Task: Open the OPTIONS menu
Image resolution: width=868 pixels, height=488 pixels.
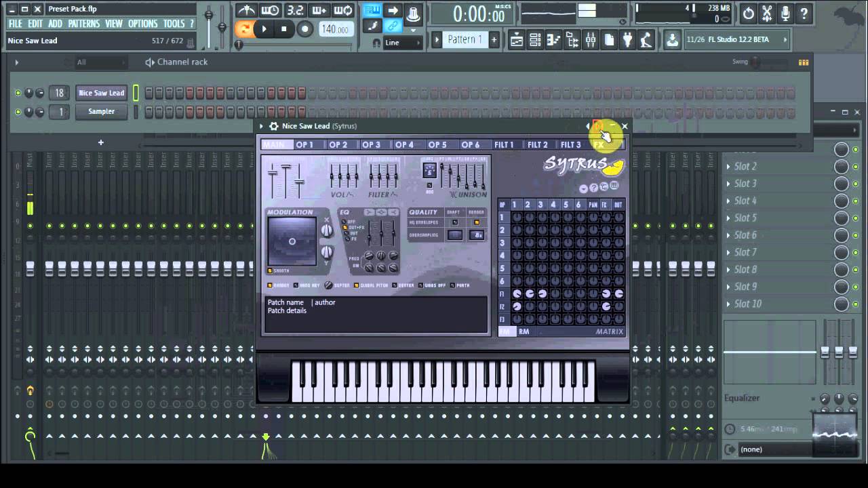Action: [x=142, y=24]
